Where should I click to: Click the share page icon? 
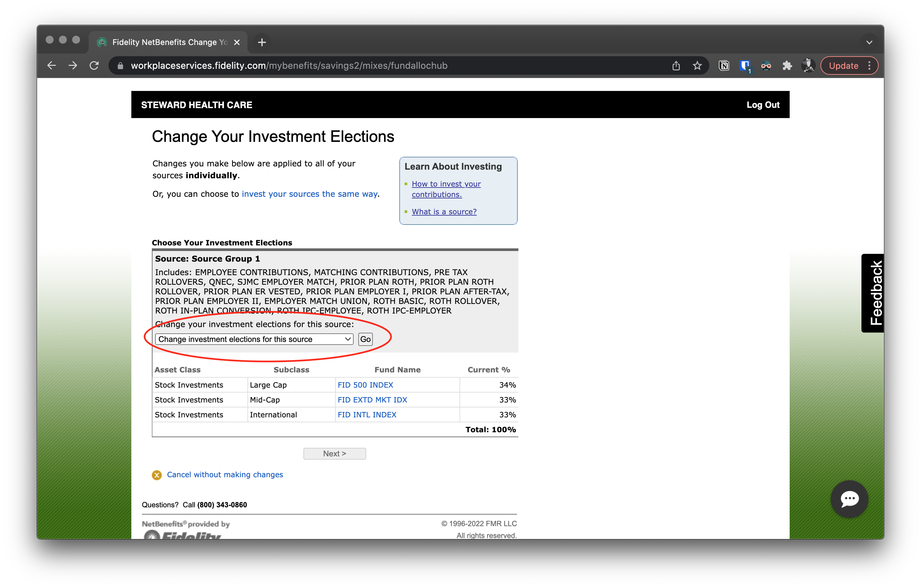[676, 65]
